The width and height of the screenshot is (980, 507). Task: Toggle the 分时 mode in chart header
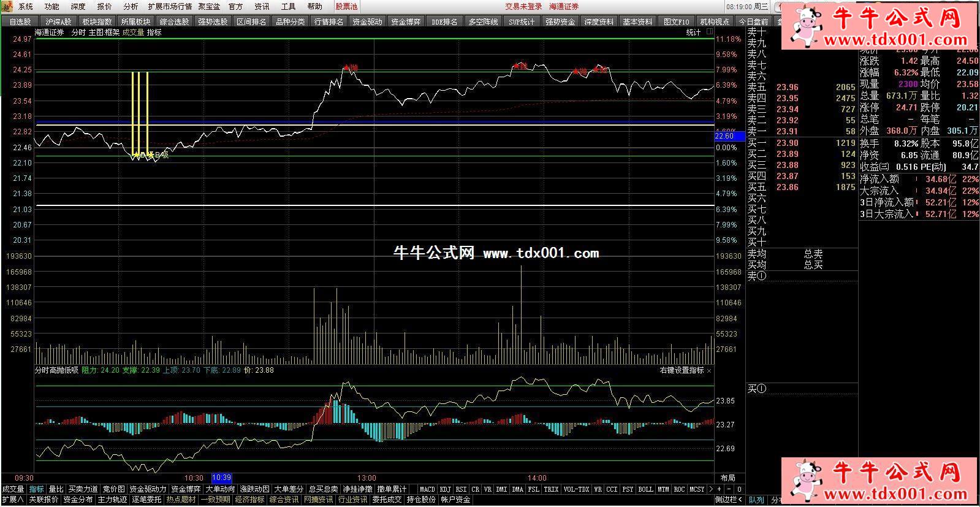tap(78, 32)
